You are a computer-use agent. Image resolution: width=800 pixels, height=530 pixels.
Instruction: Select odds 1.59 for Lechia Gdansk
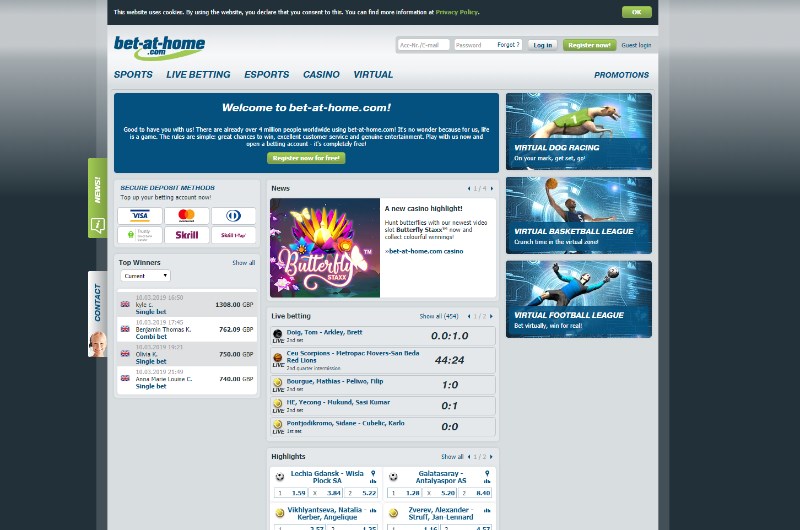pyautogui.click(x=291, y=493)
